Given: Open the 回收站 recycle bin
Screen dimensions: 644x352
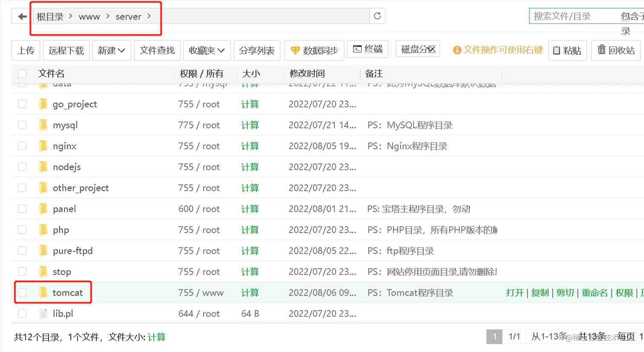Looking at the screenshot, I should 616,50.
